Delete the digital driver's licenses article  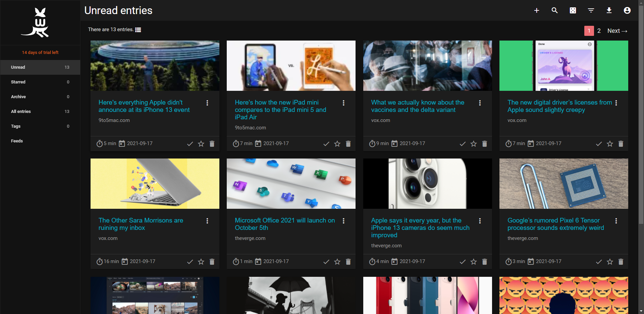pos(621,144)
